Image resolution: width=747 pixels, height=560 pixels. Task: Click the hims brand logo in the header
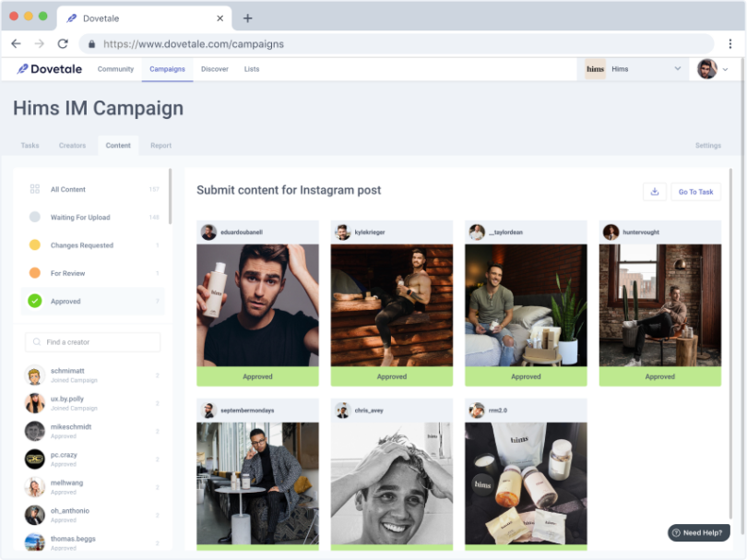(x=595, y=68)
